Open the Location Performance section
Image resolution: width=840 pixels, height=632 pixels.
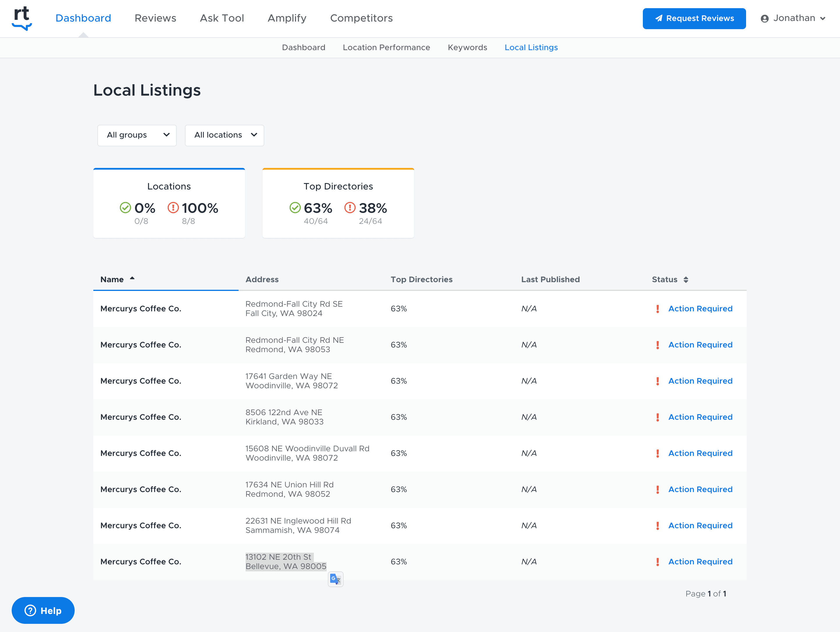(x=386, y=48)
